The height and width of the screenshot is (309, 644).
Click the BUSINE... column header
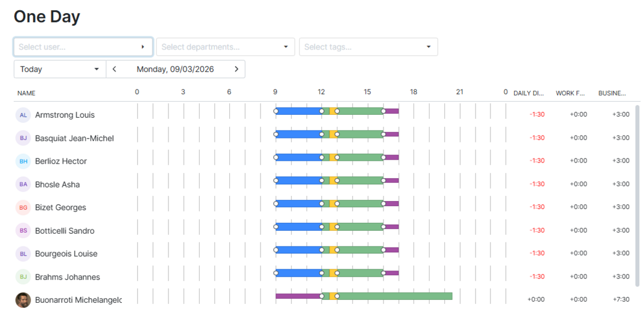pos(612,93)
